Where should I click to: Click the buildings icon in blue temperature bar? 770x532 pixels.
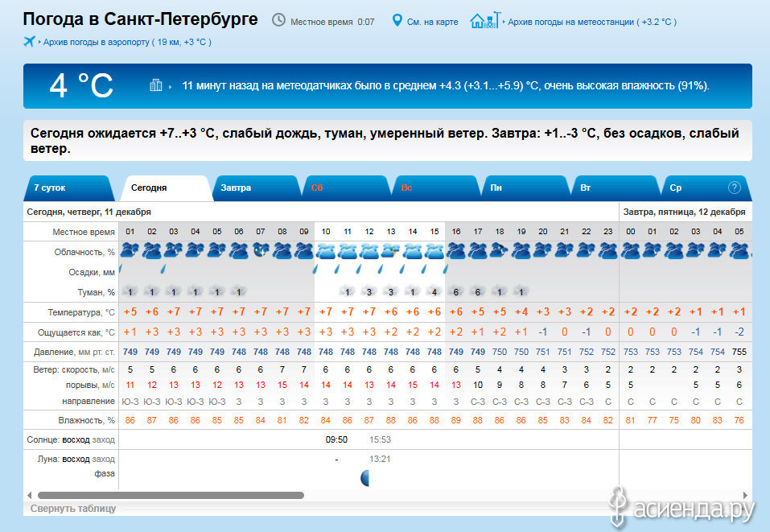(156, 85)
